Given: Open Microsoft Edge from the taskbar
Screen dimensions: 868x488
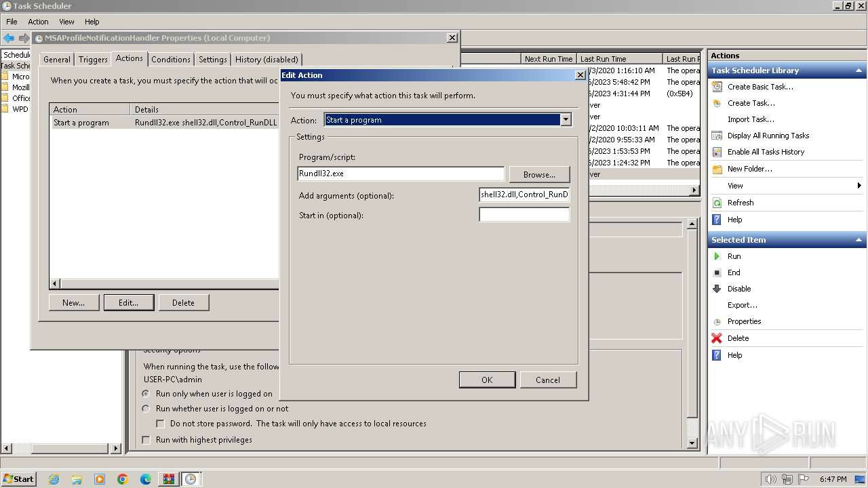Looking at the screenshot, I should (146, 479).
